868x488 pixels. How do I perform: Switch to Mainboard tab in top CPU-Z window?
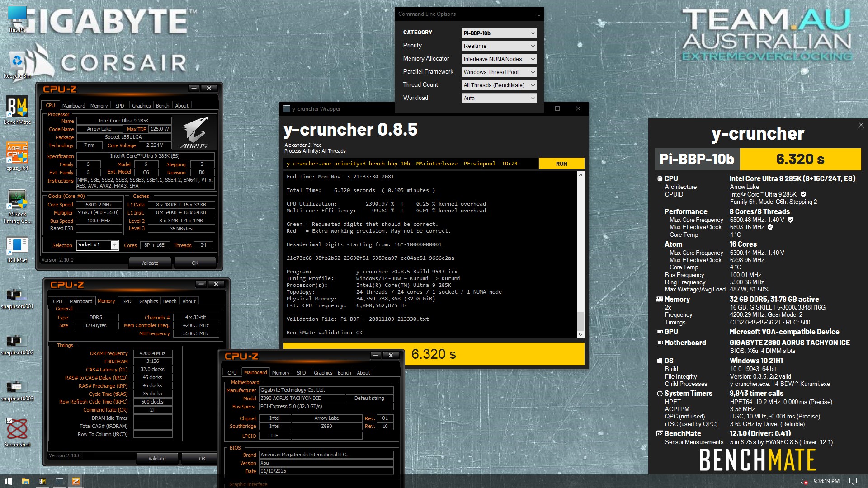[x=74, y=106]
